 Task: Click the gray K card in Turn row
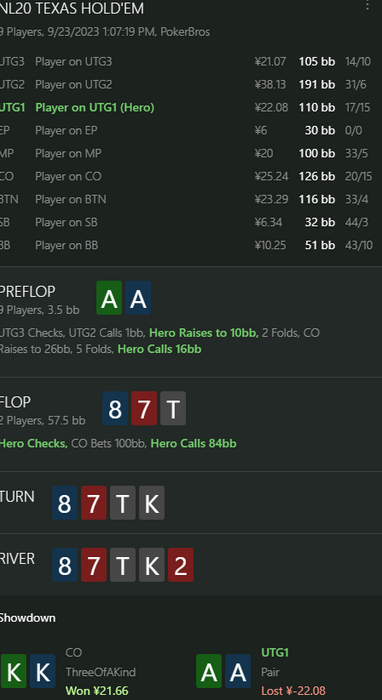(x=152, y=503)
